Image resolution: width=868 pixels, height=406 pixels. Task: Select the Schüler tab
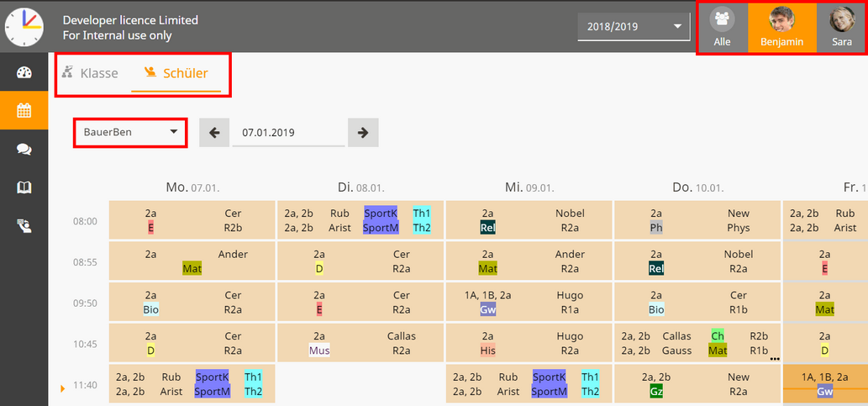tap(176, 73)
